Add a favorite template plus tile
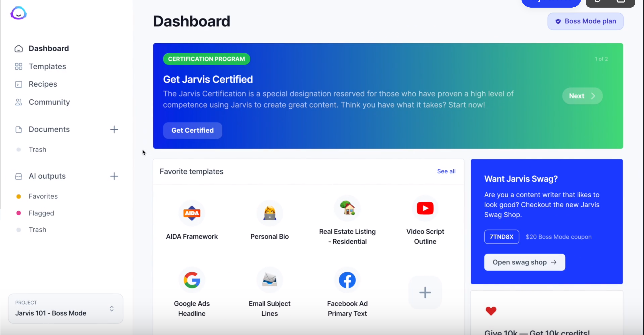 pos(425,293)
